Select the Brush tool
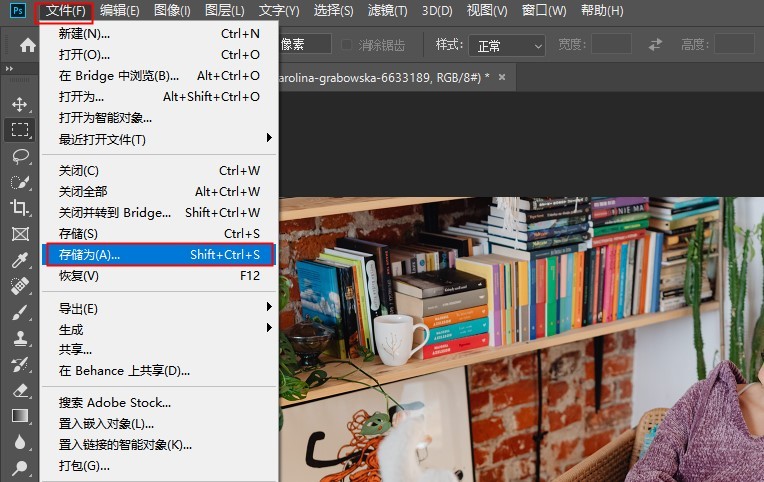 click(19, 312)
